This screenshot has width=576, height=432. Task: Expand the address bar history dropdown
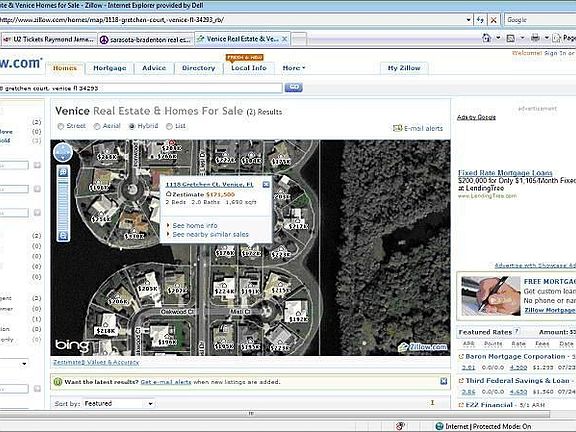(468, 20)
